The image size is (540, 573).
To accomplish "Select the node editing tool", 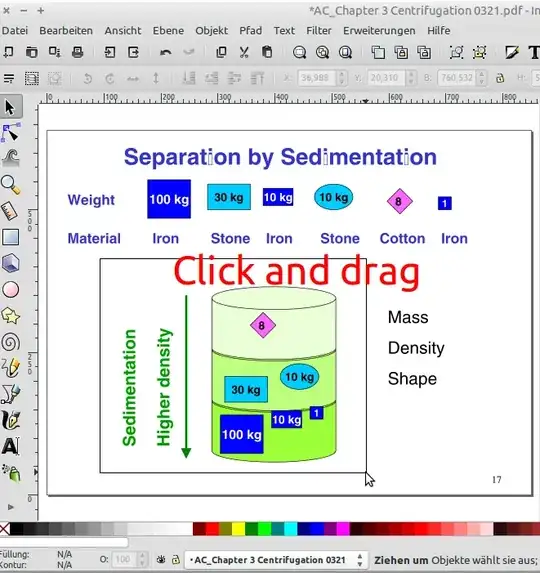I will 11,133.
